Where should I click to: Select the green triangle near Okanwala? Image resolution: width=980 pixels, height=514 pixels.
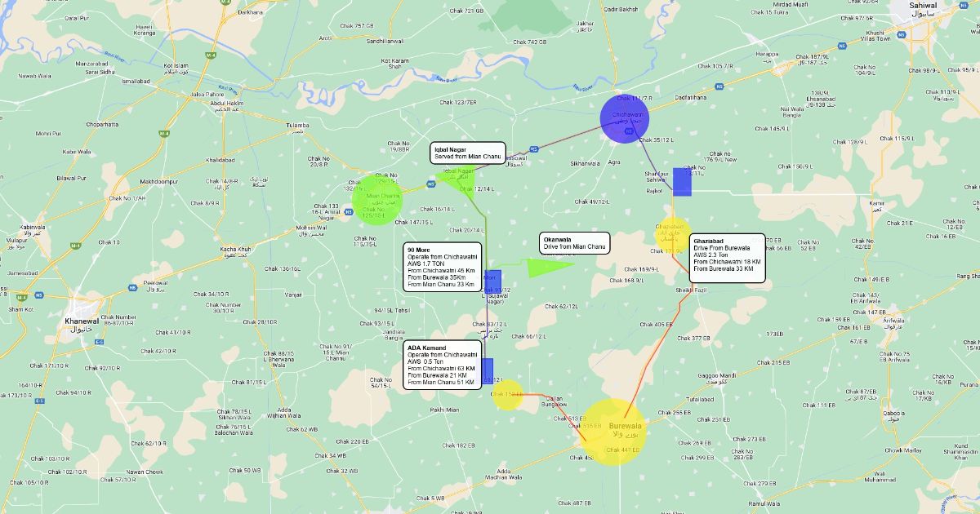tap(545, 266)
